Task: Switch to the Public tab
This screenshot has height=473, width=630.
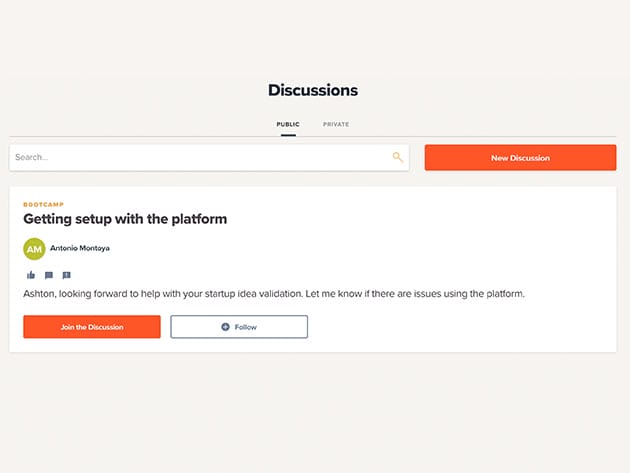Action: coord(288,124)
